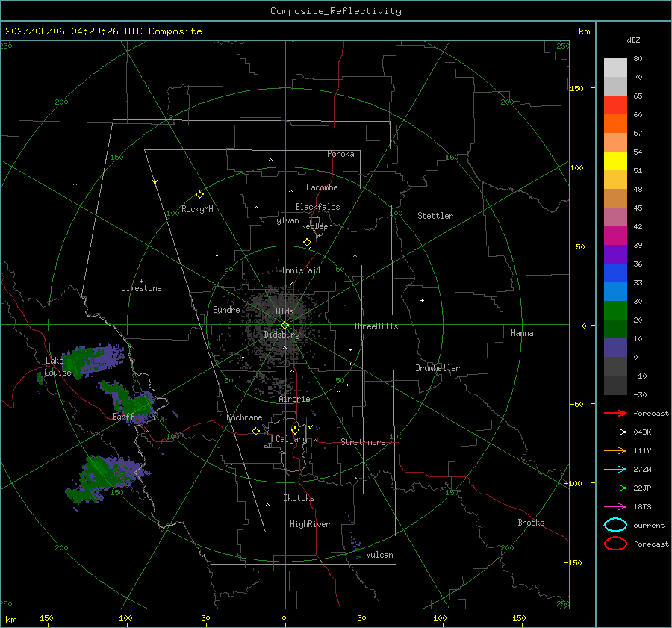This screenshot has height=628, width=672.
Task: Select the bright green swatch below the 30 label
Action: pyautogui.click(x=615, y=310)
